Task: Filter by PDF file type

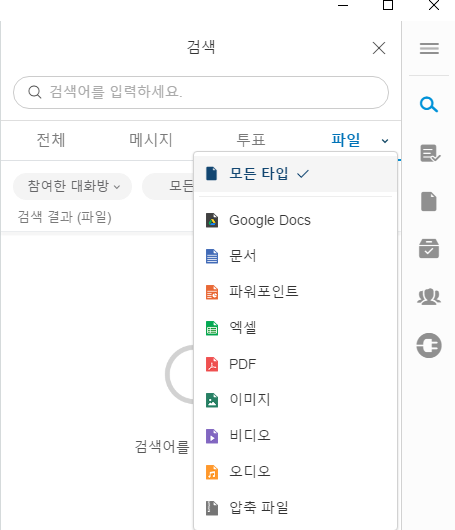Action: [x=295, y=364]
